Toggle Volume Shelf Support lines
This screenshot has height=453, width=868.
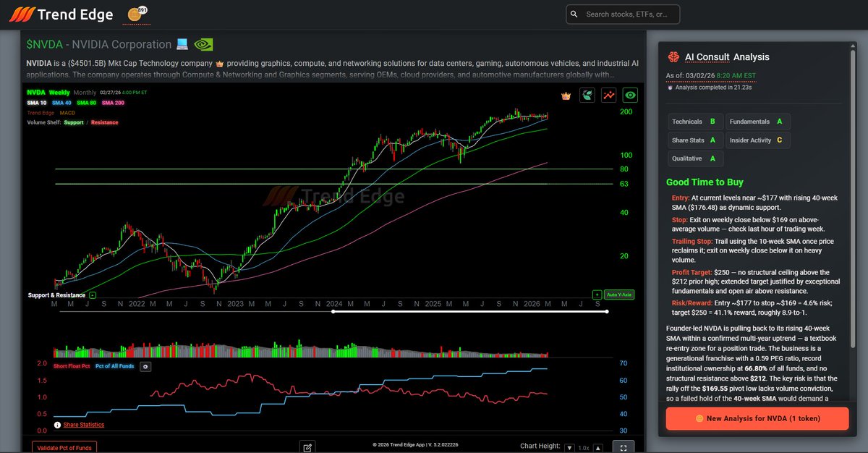(74, 123)
